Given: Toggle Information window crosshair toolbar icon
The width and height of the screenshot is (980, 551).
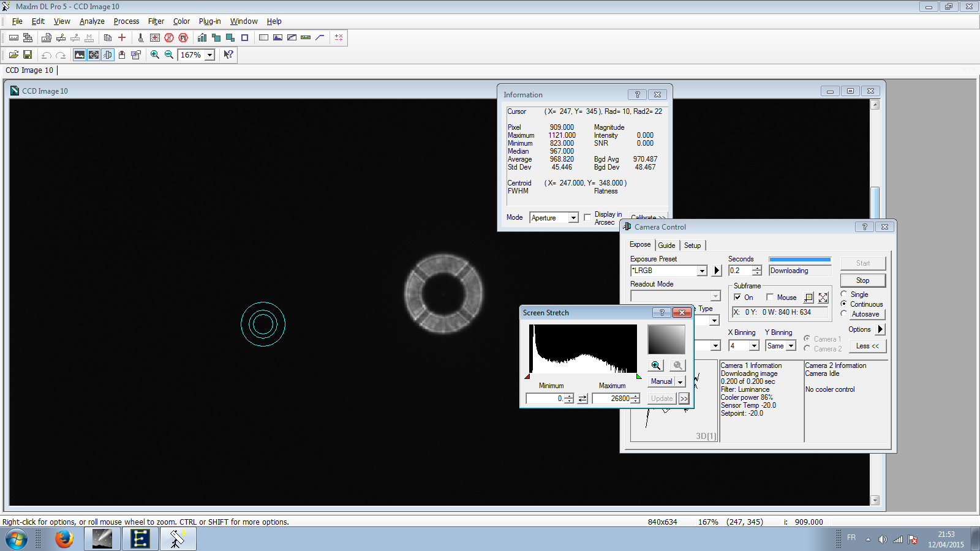Looking at the screenshot, I should point(94,54).
